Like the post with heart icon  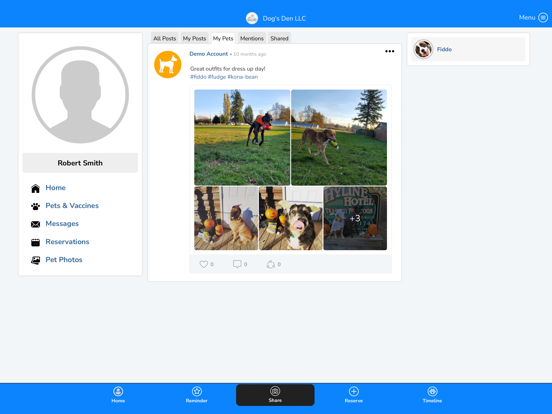click(x=203, y=264)
